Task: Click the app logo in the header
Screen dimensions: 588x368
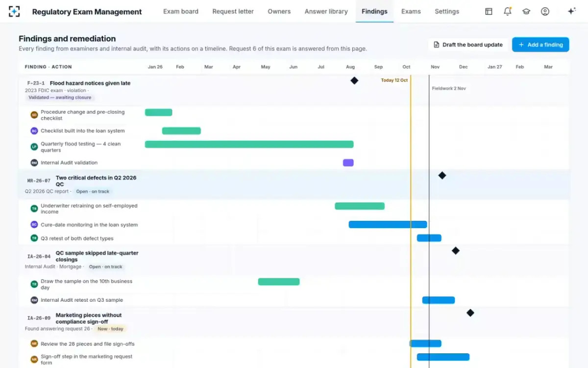Action: (15, 11)
